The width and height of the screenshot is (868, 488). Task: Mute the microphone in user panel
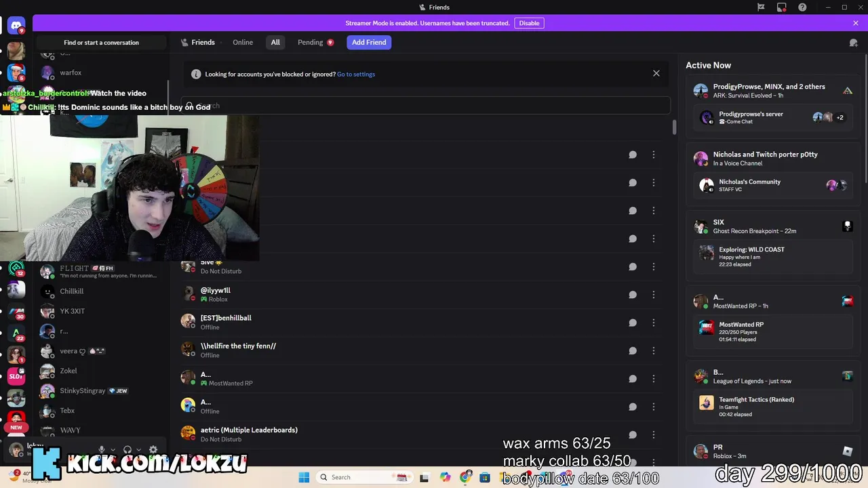point(102,449)
